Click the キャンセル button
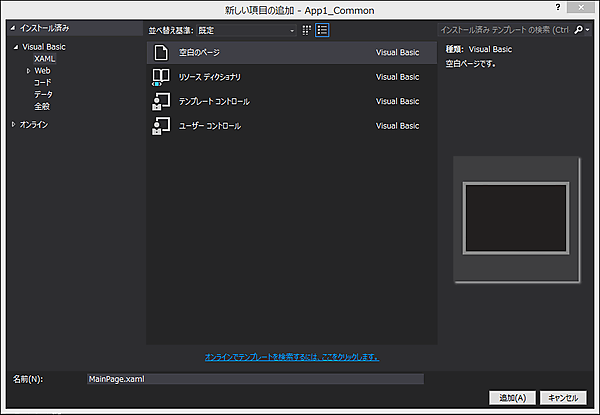The width and height of the screenshot is (600, 415). click(x=563, y=397)
